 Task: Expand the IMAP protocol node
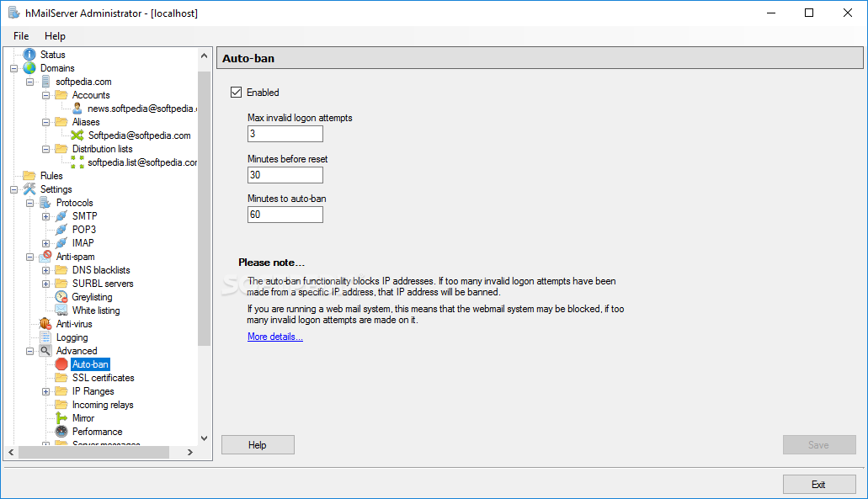[x=46, y=243]
